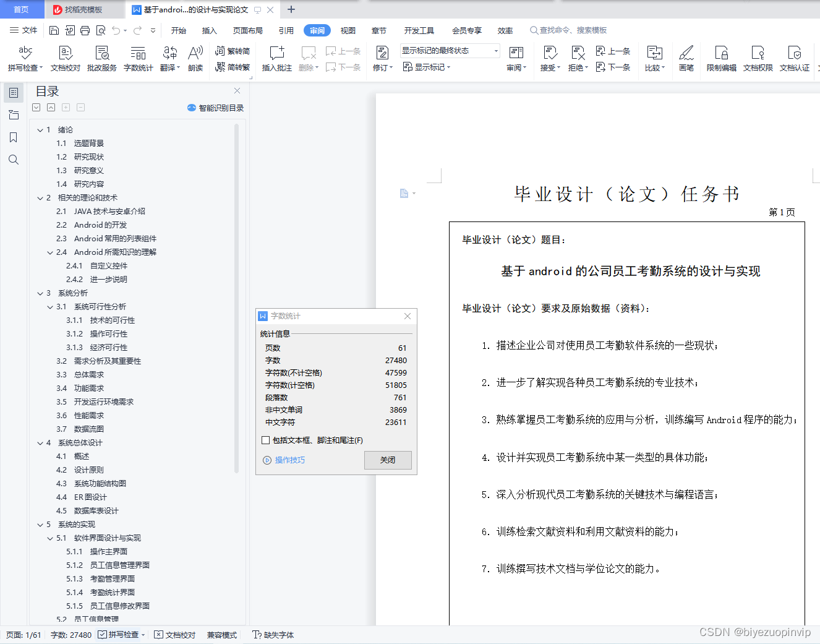
Task: Click the save icon in quick toolbar
Action: pos(54,30)
